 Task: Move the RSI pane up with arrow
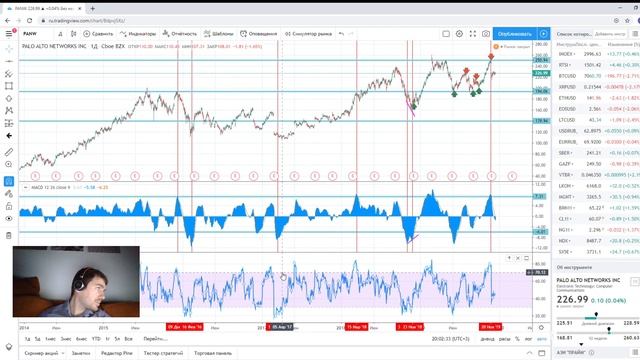click(509, 258)
